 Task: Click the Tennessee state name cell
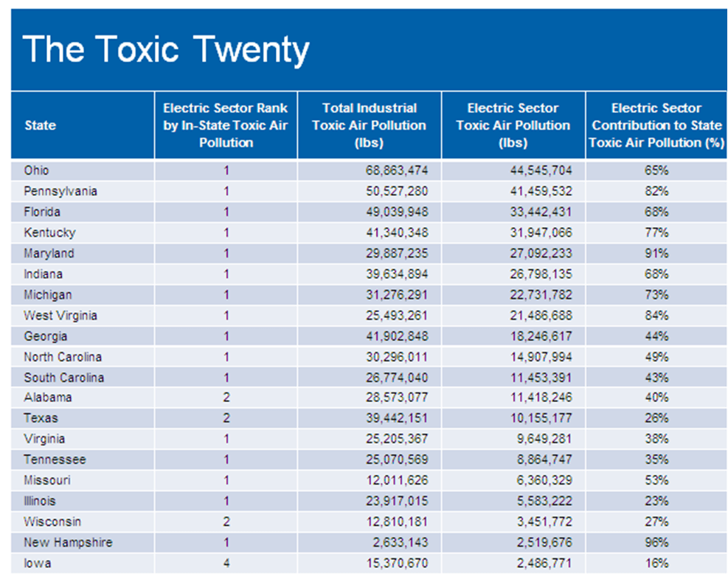click(x=44, y=460)
